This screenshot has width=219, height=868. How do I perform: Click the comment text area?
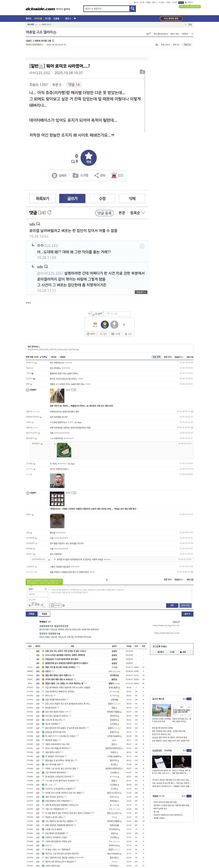pyautogui.click(x=121, y=594)
